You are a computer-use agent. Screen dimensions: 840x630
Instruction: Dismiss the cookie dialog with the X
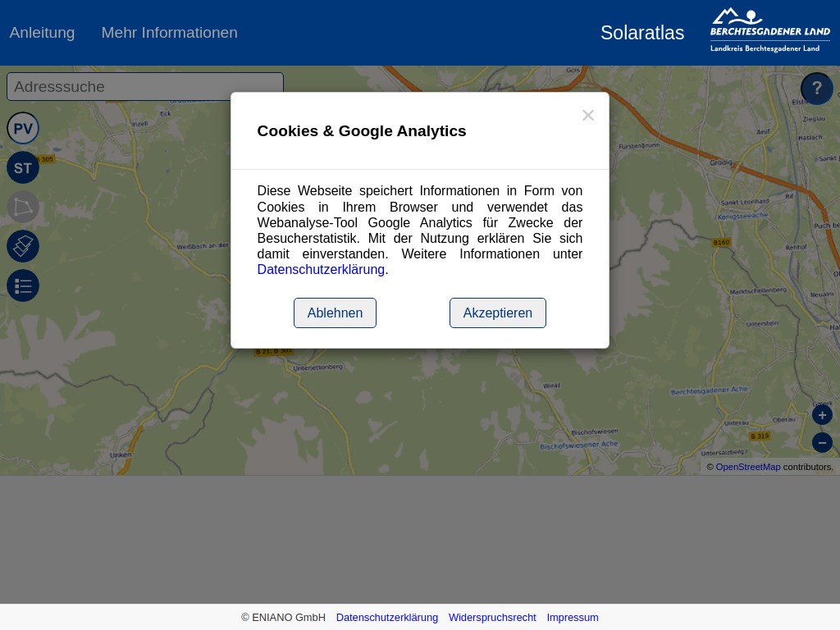[x=587, y=115]
